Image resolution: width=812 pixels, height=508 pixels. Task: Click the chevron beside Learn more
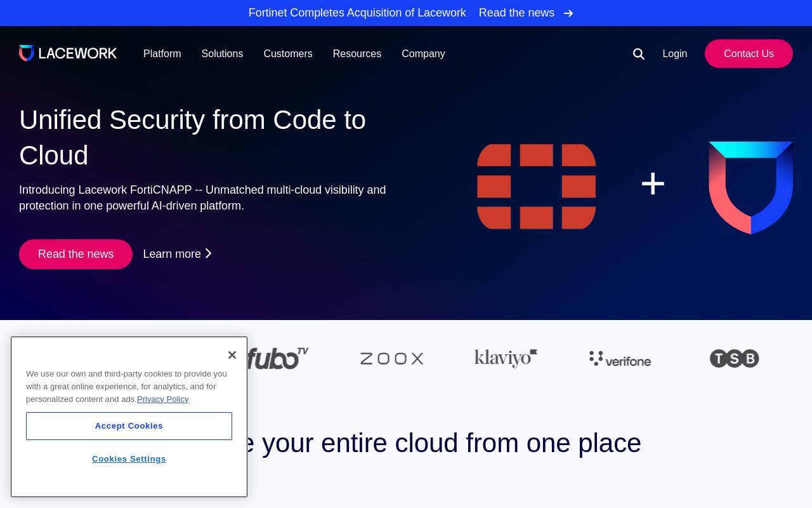[x=208, y=253]
